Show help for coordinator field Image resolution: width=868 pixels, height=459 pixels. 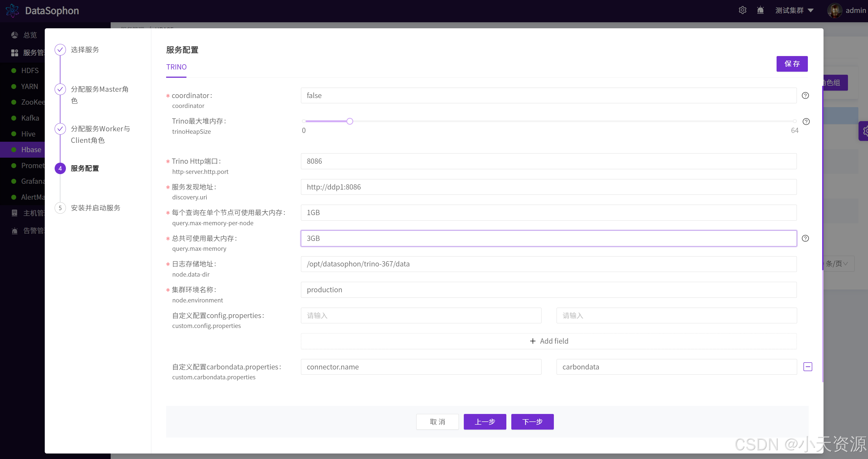coord(805,95)
